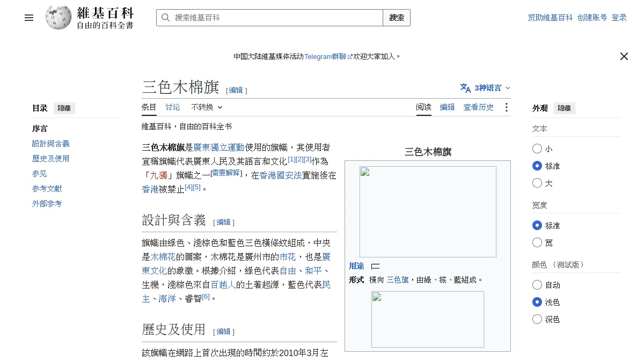Image resolution: width=644 pixels, height=362 pixels.
Task: Edit the 設計與含義 section
Action: coord(224,222)
